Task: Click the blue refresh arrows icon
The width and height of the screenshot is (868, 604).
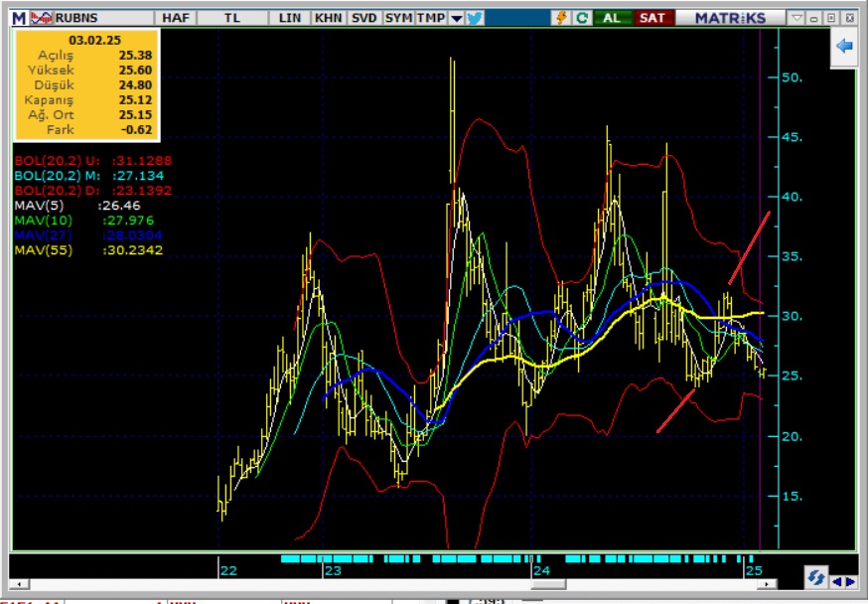Action: 816,578
